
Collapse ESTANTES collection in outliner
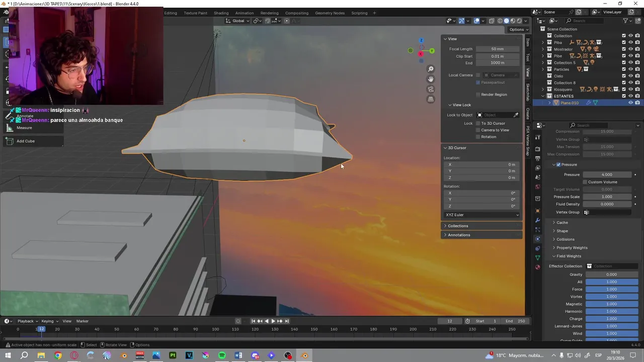[x=543, y=96]
